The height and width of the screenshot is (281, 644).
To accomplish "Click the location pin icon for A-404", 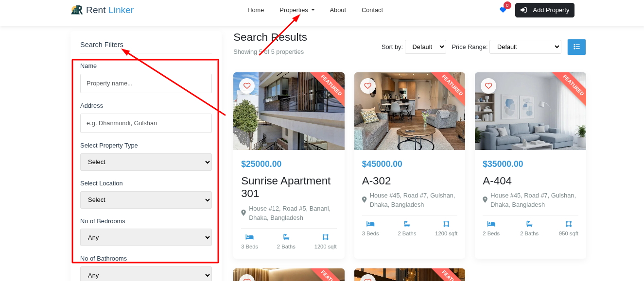I will (485, 200).
